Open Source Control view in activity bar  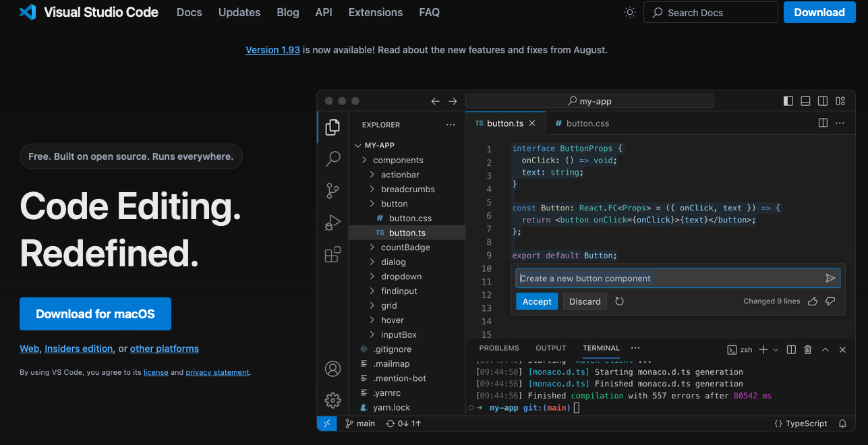332,191
